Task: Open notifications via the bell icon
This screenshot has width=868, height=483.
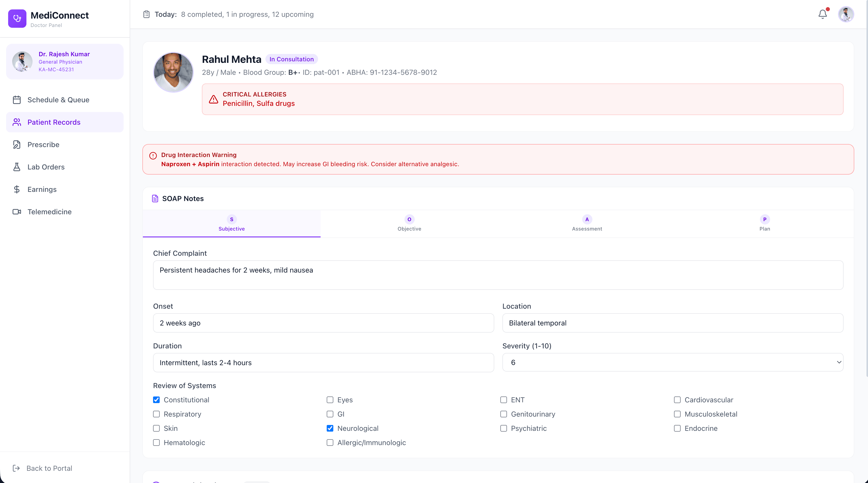Action: pyautogui.click(x=822, y=14)
